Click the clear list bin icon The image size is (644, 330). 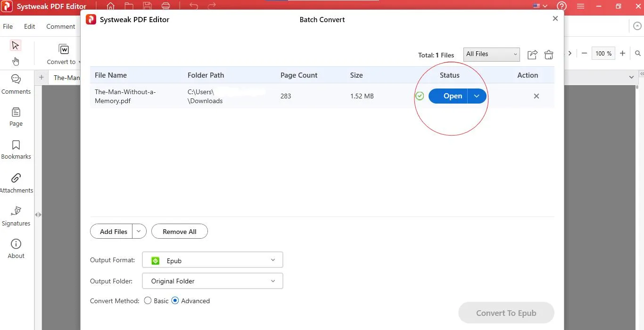coord(549,55)
